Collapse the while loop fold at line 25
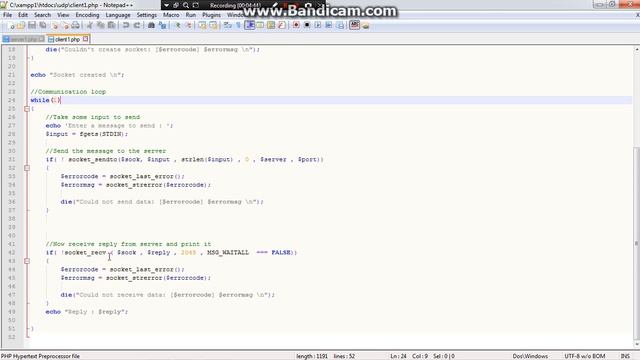Viewport: 640px width, 360px height. point(27,109)
